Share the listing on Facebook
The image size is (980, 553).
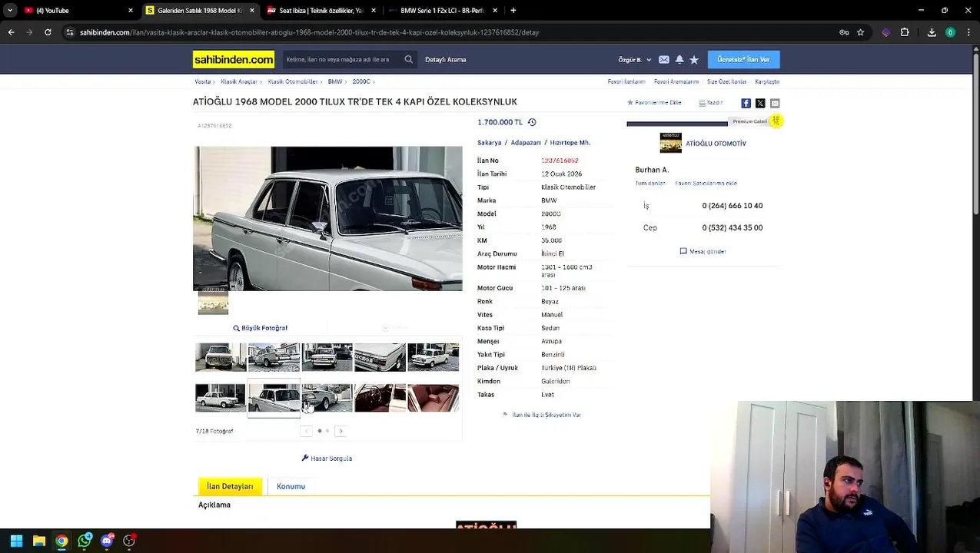[x=746, y=103]
